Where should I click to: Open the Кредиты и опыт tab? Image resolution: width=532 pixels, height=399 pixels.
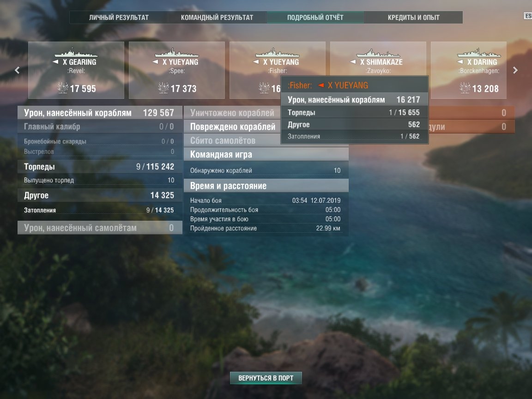point(414,17)
